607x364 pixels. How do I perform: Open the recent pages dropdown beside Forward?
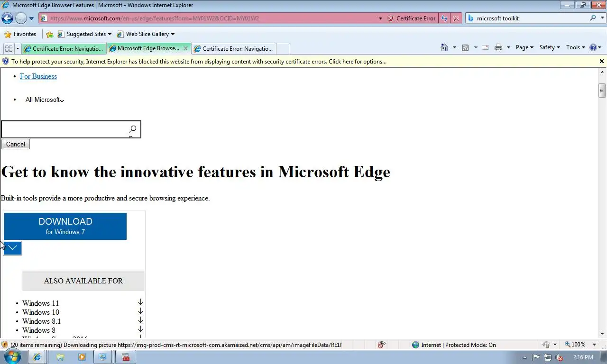coord(32,18)
